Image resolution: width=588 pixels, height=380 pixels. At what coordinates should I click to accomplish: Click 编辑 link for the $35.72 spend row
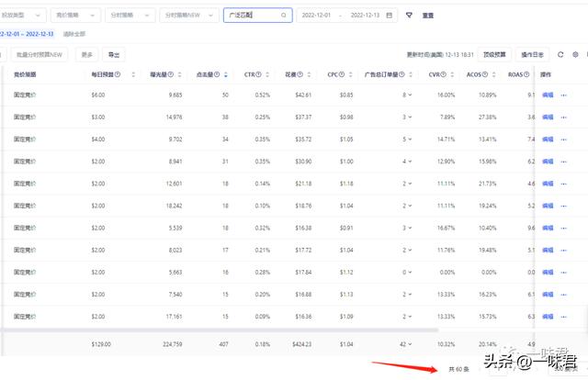click(548, 140)
